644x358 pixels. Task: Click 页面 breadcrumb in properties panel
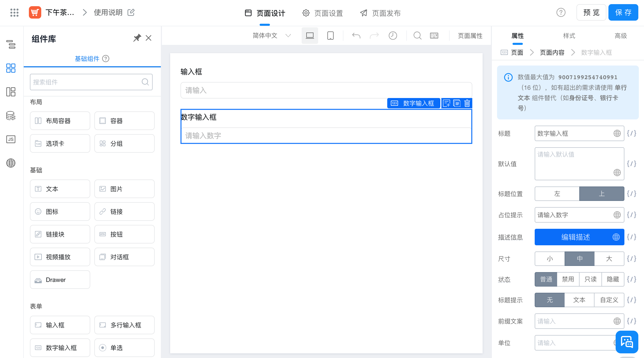coord(517,53)
